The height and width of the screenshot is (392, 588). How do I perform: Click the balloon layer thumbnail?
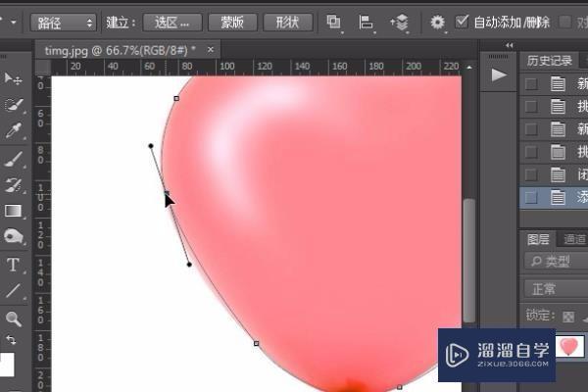pos(569,346)
